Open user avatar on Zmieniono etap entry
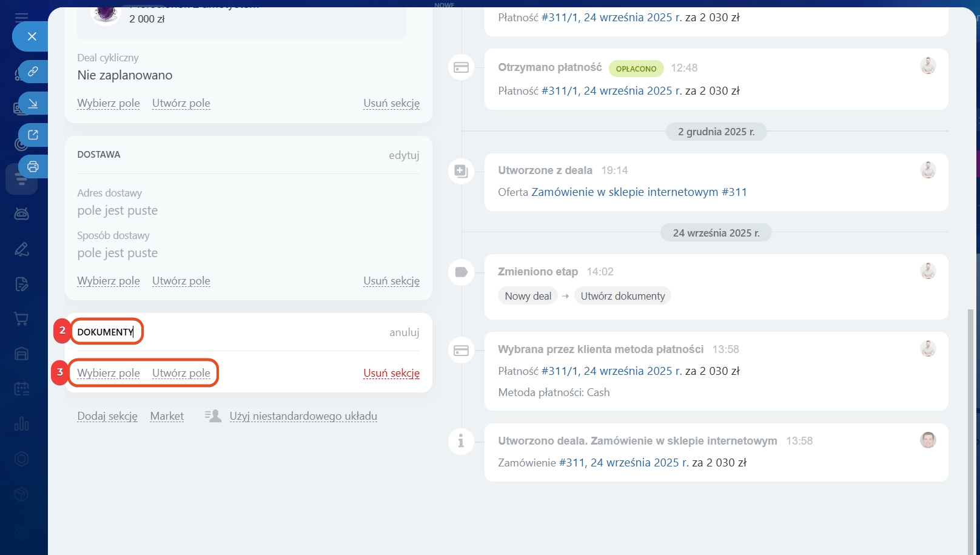980x555 pixels. [x=928, y=271]
